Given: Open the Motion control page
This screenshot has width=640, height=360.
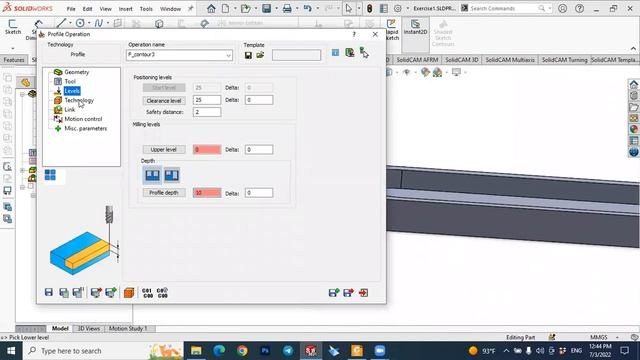Looking at the screenshot, I should coord(83,119).
